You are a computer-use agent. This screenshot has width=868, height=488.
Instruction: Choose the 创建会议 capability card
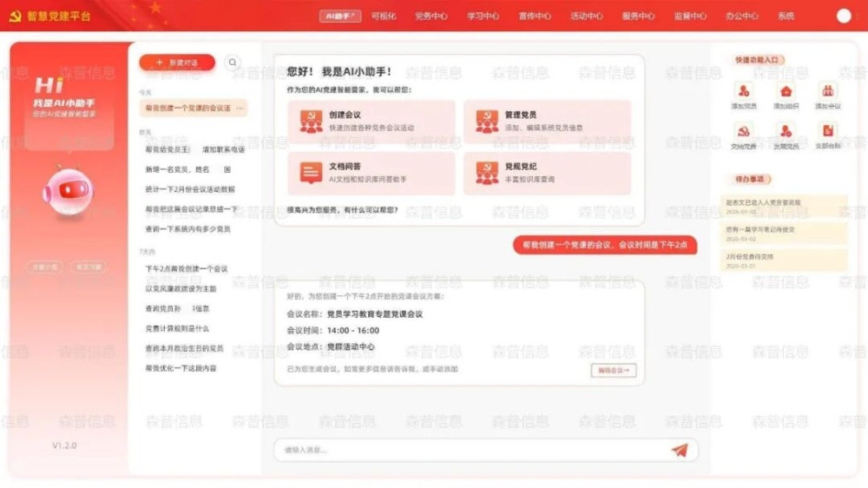[372, 121]
